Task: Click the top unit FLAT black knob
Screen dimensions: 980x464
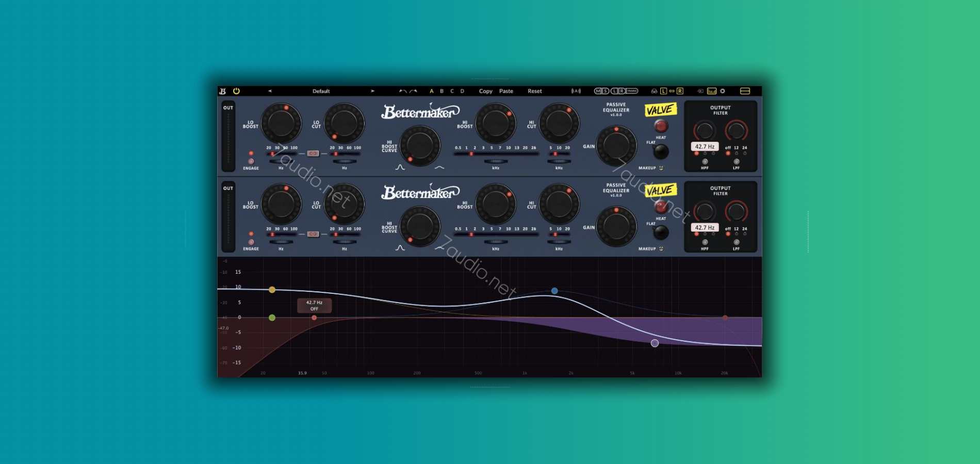Action: [661, 152]
